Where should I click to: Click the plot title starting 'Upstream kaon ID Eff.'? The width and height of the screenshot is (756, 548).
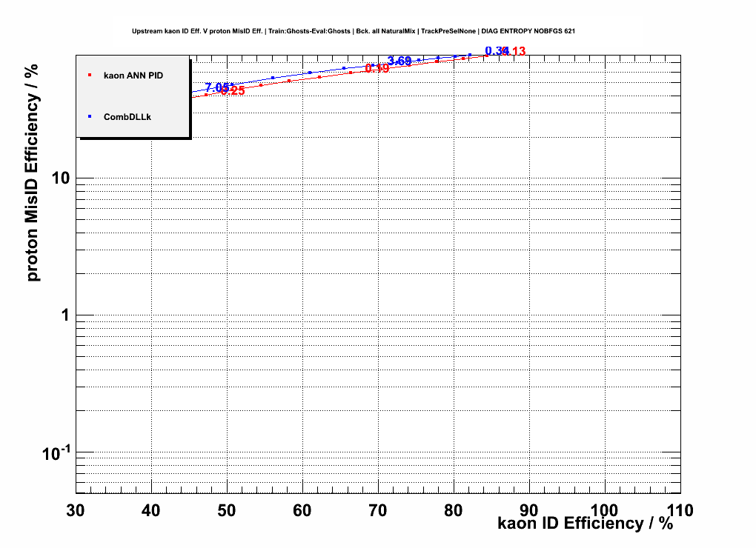point(354,31)
